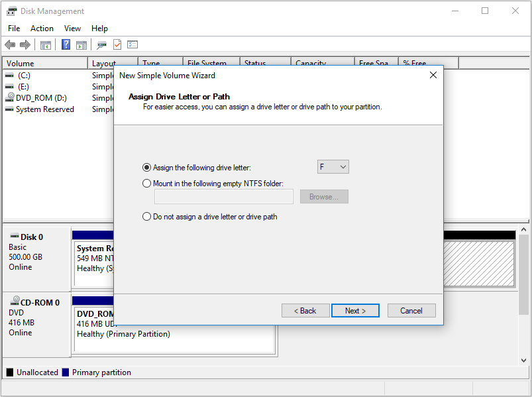
Task: Sort by the File System column header
Action: tap(211, 62)
